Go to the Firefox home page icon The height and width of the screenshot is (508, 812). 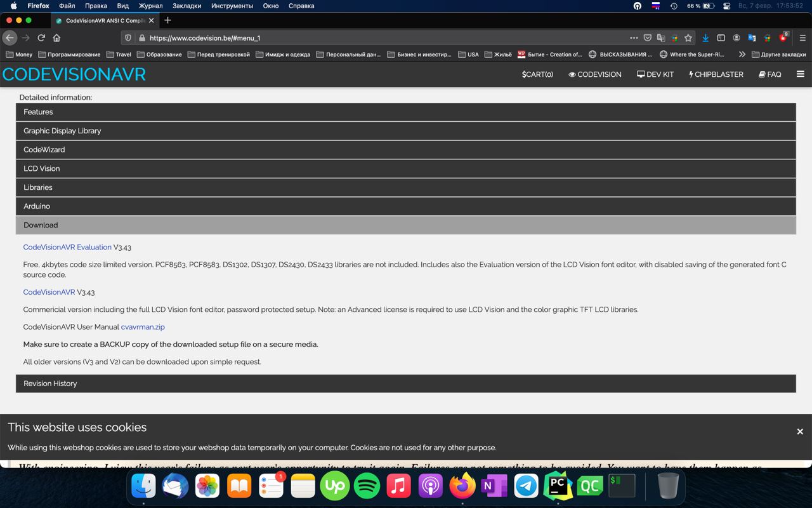point(56,38)
